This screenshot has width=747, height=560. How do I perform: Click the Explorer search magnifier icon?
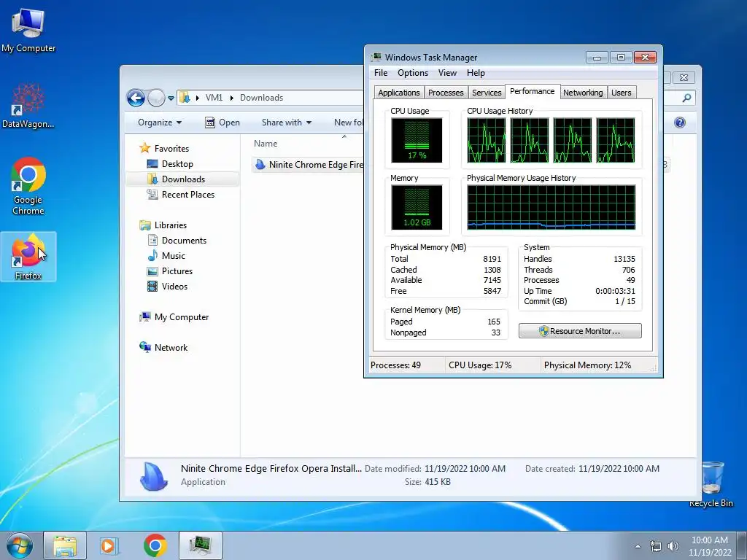point(686,98)
